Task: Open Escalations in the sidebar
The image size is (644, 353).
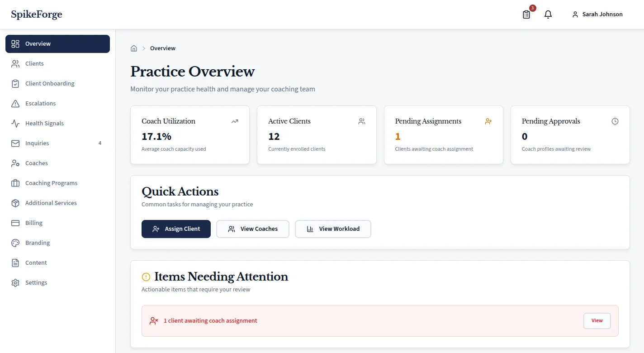Action: tap(57, 104)
